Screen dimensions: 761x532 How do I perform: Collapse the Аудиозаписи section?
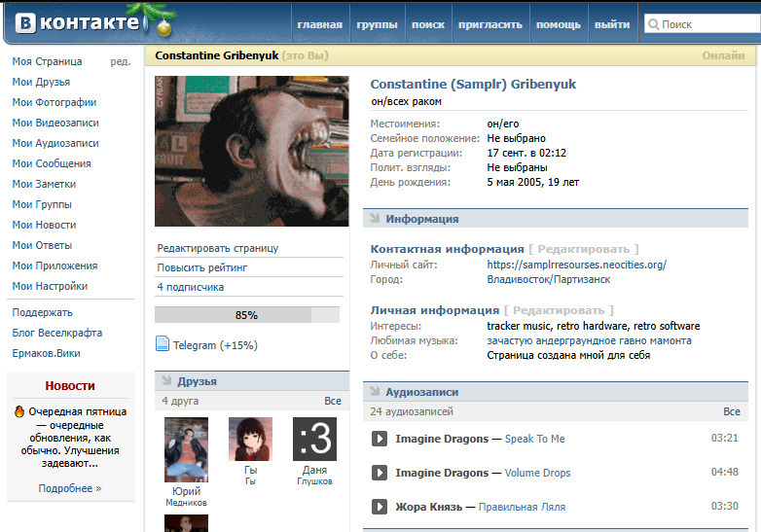[374, 392]
